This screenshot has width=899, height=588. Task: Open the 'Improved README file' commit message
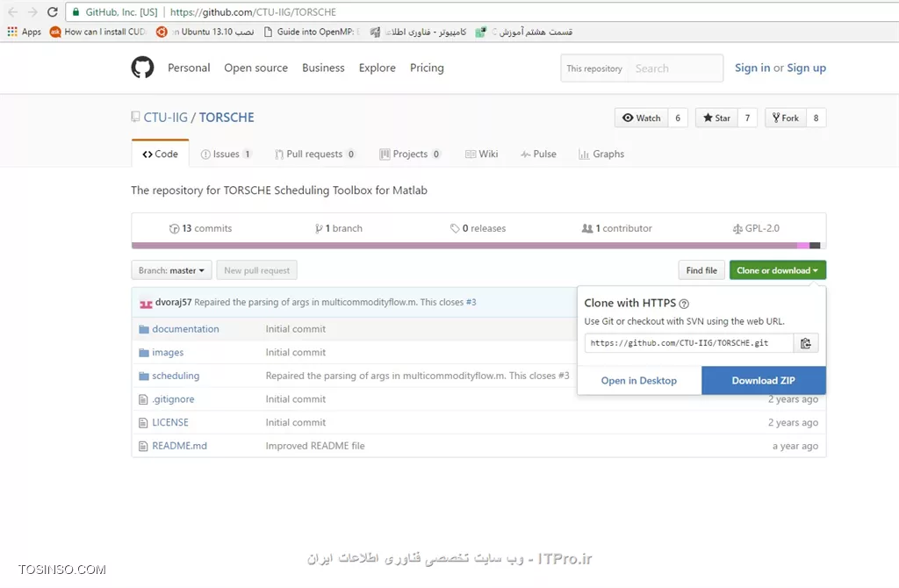(x=315, y=446)
